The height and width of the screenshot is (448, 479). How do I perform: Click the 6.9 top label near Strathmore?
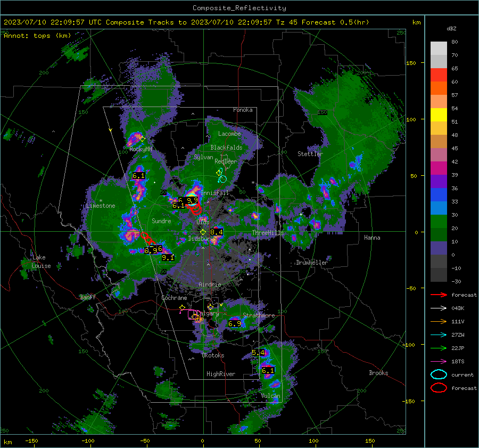pos(235,324)
